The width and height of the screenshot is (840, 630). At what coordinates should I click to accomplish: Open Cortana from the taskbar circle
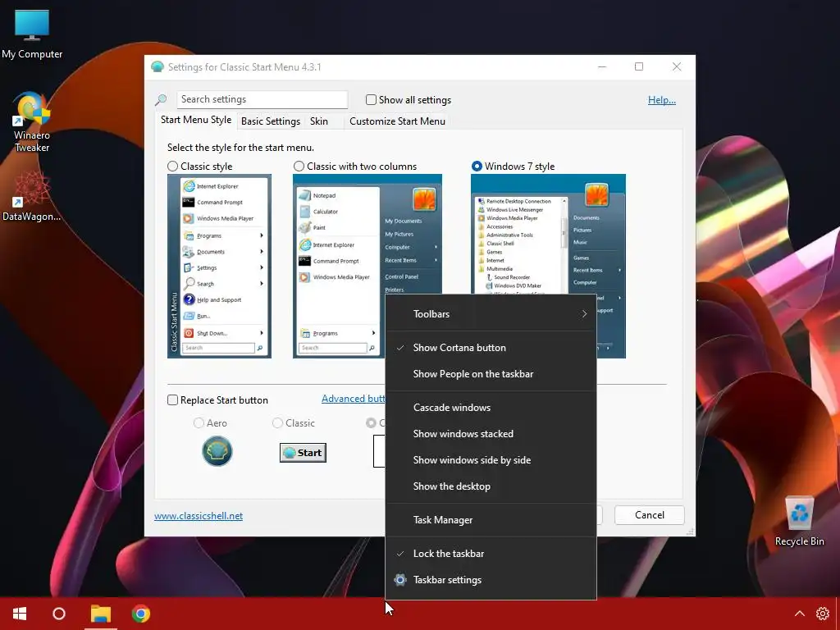coord(59,614)
